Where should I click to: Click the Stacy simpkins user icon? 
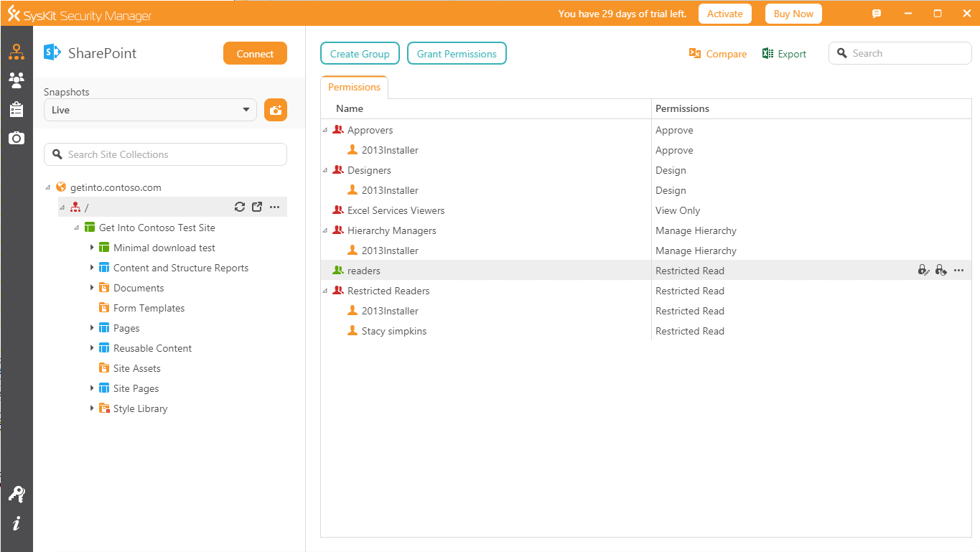pyautogui.click(x=353, y=331)
